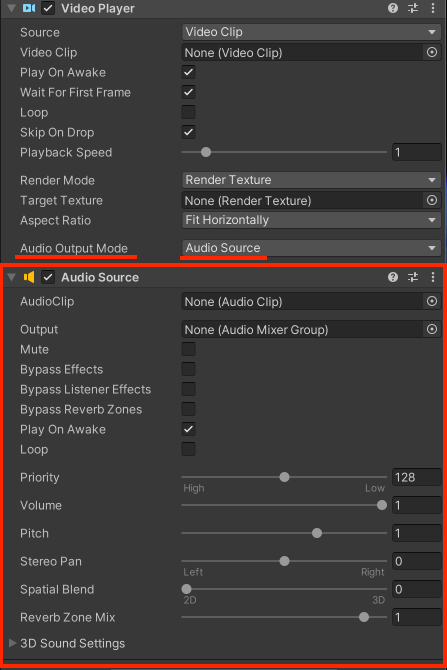Click the Volume slider handle
The image size is (447, 670).
[x=382, y=505]
